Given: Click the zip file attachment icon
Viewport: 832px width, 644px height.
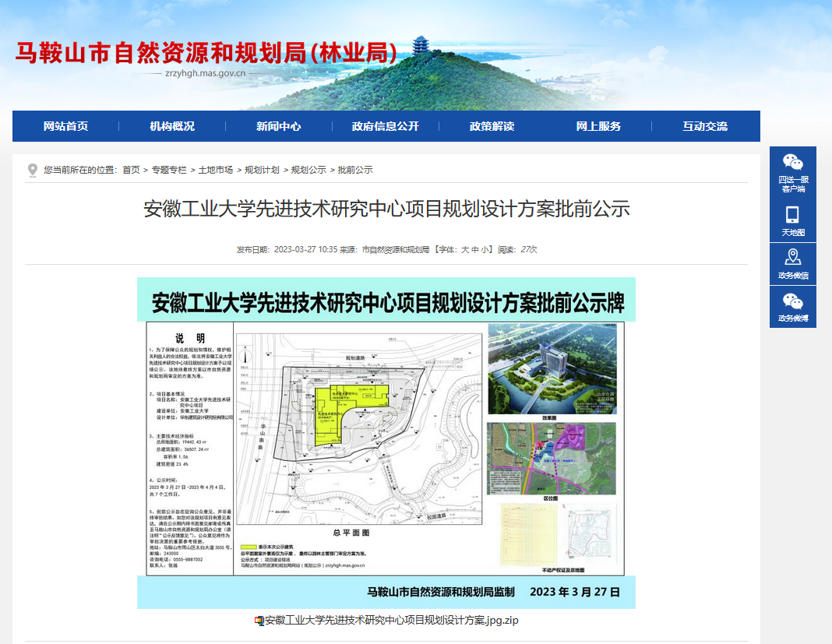Looking at the screenshot, I should (259, 621).
